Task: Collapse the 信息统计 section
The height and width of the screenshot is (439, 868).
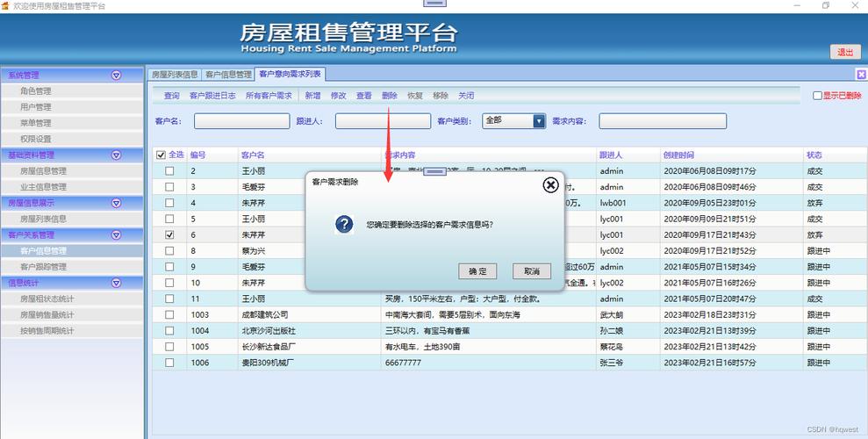Action: (116, 283)
